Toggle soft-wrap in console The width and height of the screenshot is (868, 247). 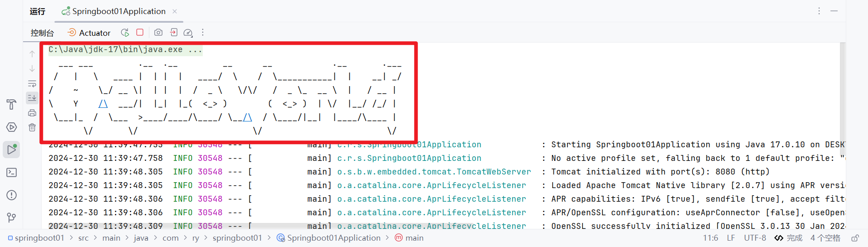tap(32, 84)
